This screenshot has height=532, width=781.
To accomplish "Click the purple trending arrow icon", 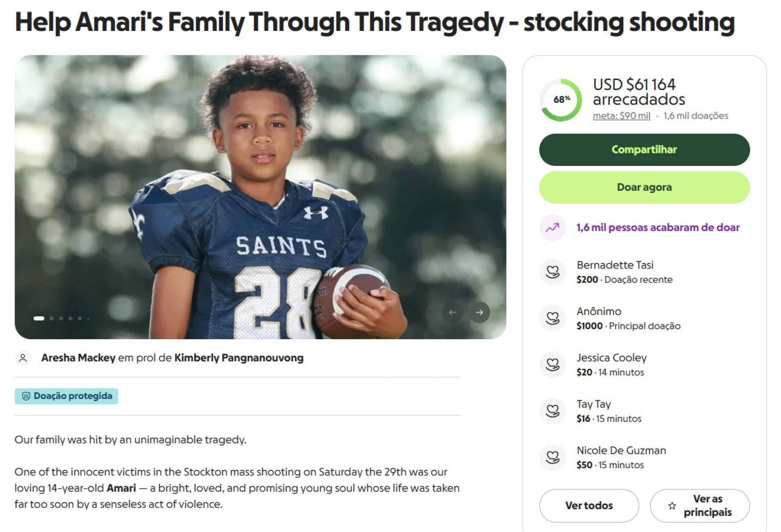I will tap(552, 228).
